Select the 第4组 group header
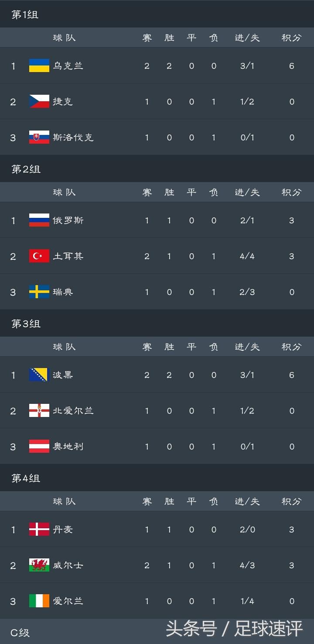 pos(26,479)
